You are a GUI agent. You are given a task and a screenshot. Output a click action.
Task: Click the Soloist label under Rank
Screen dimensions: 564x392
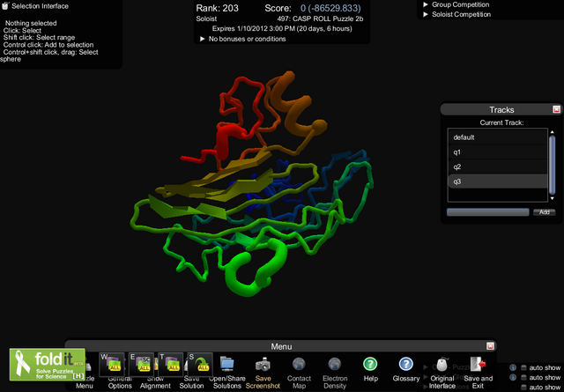206,18
